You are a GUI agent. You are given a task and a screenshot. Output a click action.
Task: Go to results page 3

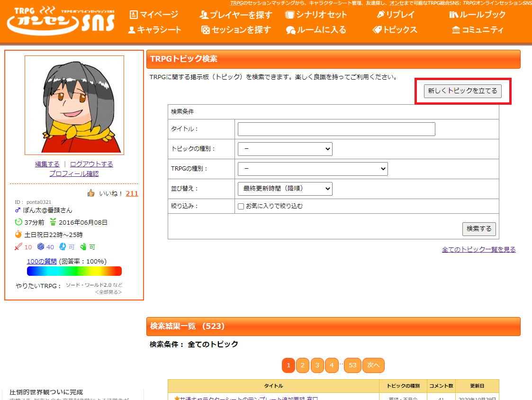click(x=317, y=365)
